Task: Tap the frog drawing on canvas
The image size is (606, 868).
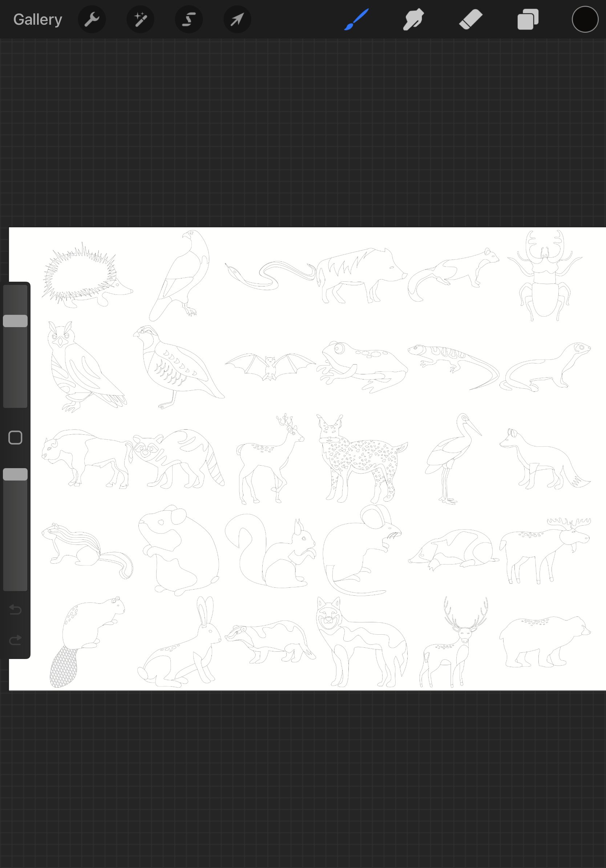Action: click(362, 367)
